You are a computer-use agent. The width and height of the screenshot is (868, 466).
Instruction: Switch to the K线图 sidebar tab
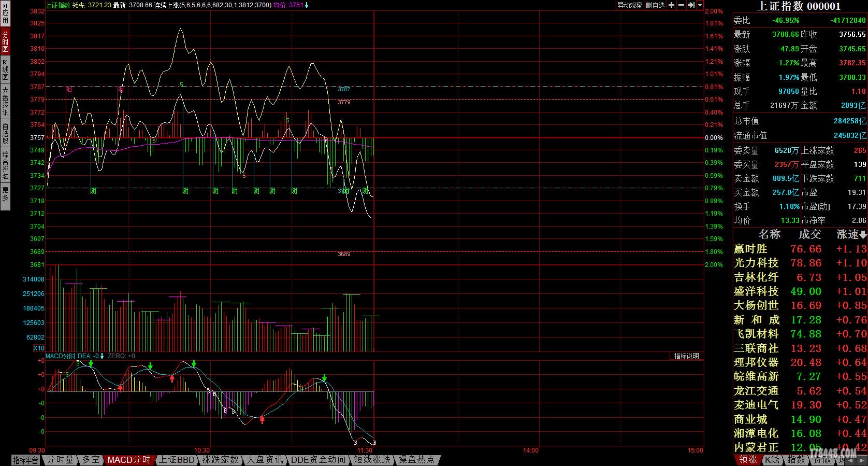(5, 70)
